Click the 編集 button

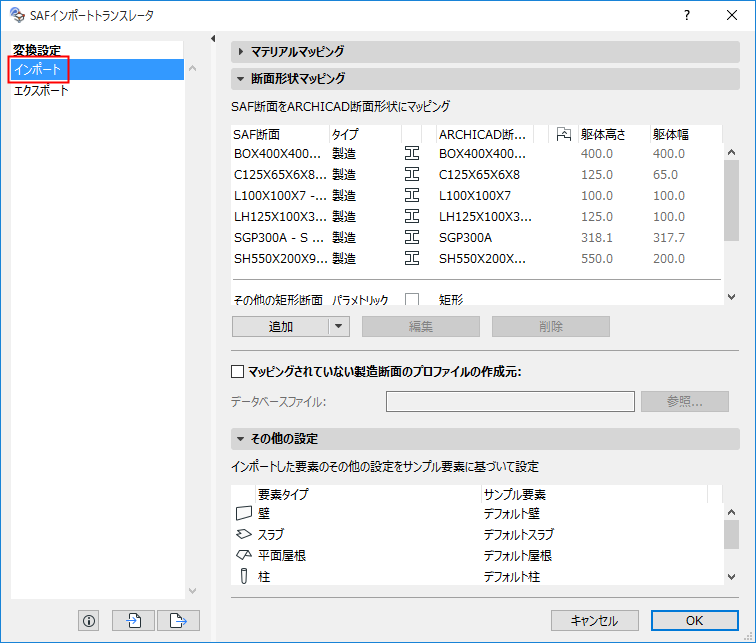[x=421, y=326]
